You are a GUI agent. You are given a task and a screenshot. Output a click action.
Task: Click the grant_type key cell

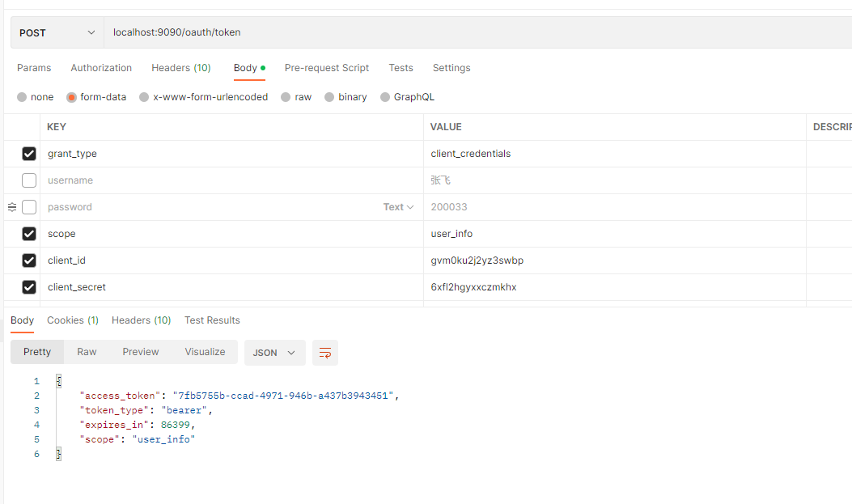point(231,154)
